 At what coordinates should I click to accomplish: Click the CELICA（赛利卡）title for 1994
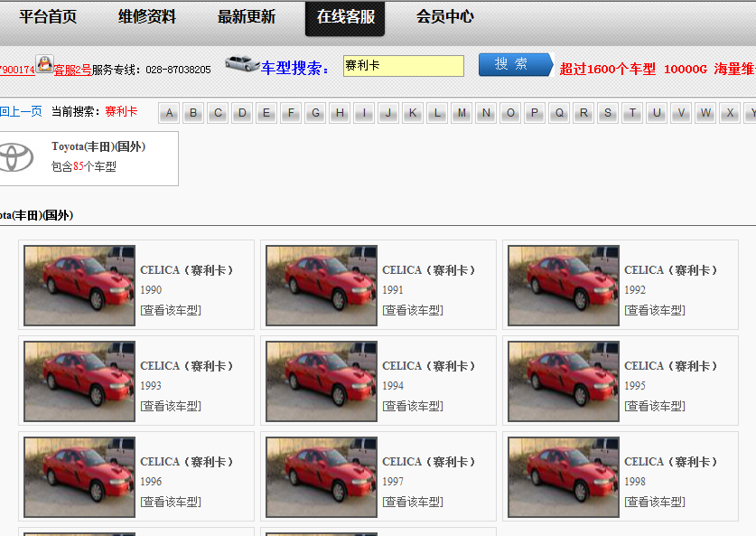point(429,366)
